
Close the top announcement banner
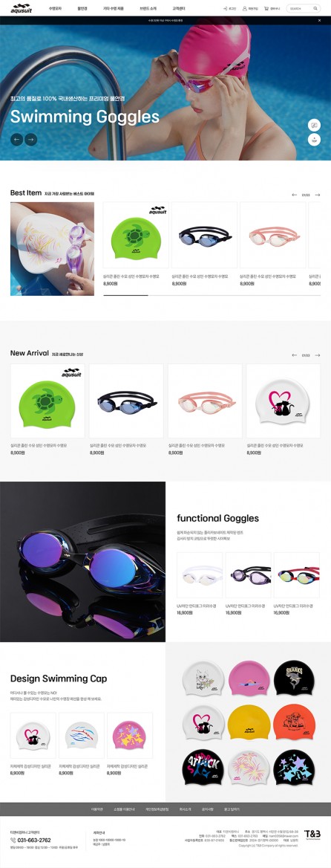point(319,20)
